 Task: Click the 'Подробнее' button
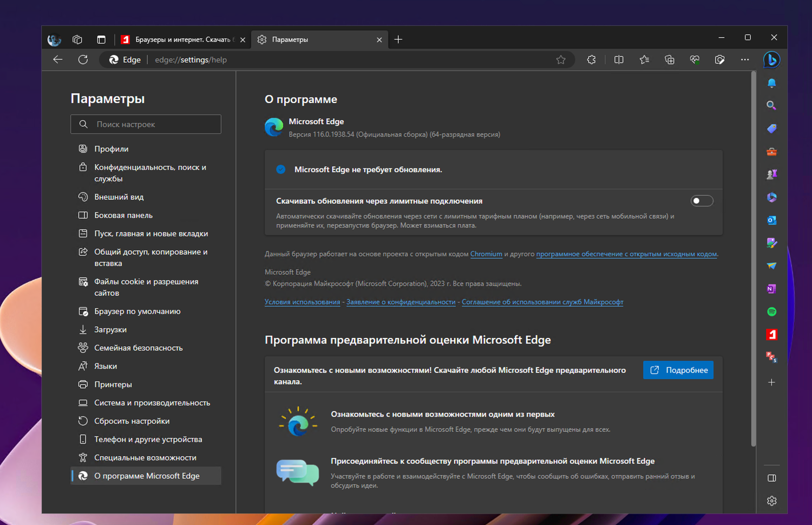point(678,370)
